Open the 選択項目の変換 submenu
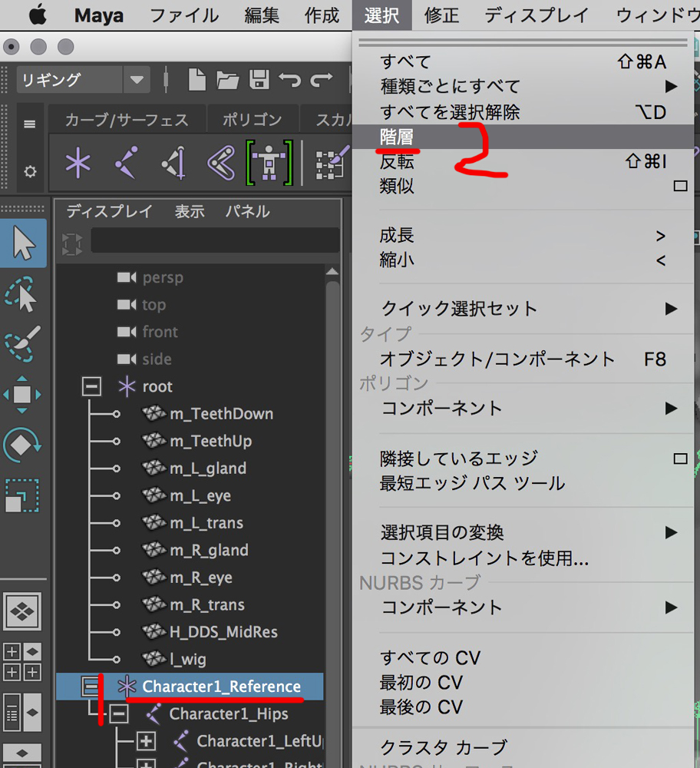This screenshot has height=768, width=700. point(523,532)
